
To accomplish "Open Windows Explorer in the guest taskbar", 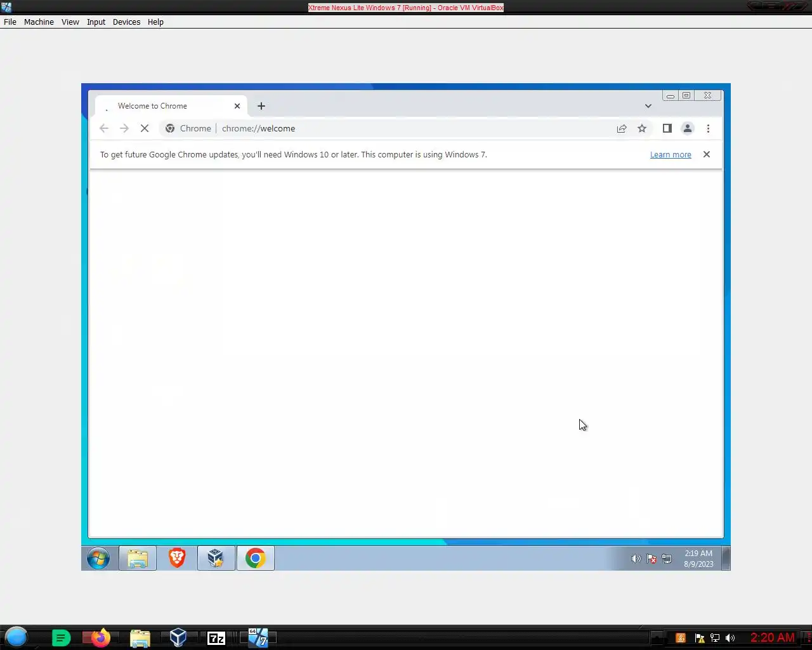I will [x=138, y=559].
